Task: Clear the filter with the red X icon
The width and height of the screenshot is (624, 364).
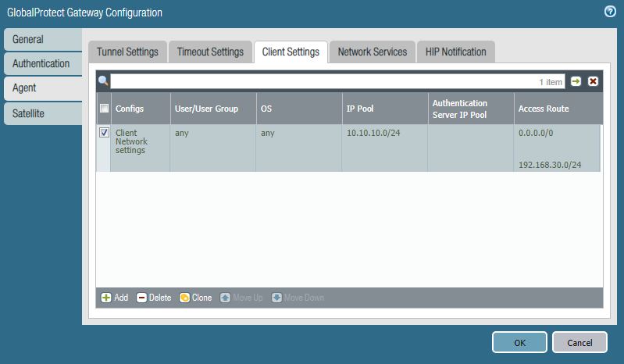Action: [x=593, y=81]
